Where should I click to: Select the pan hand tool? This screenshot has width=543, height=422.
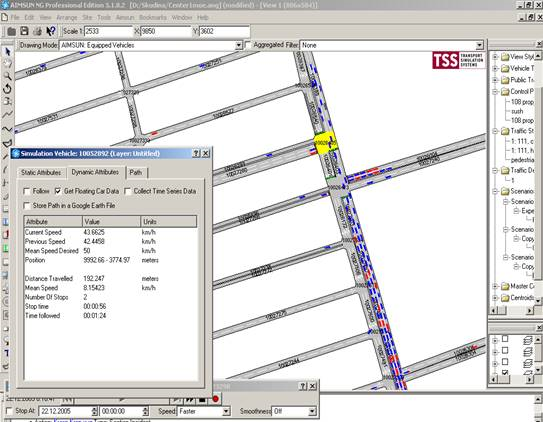7,64
